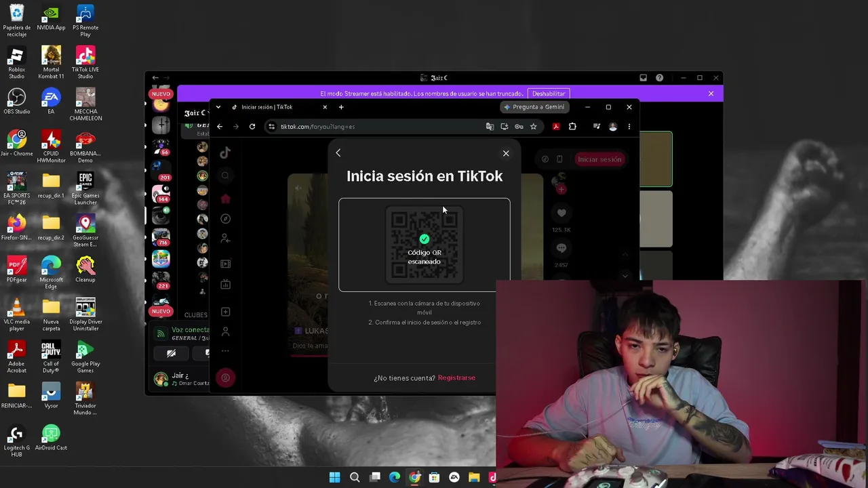
Task: Open the Chrome media controls icon
Action: tap(597, 127)
